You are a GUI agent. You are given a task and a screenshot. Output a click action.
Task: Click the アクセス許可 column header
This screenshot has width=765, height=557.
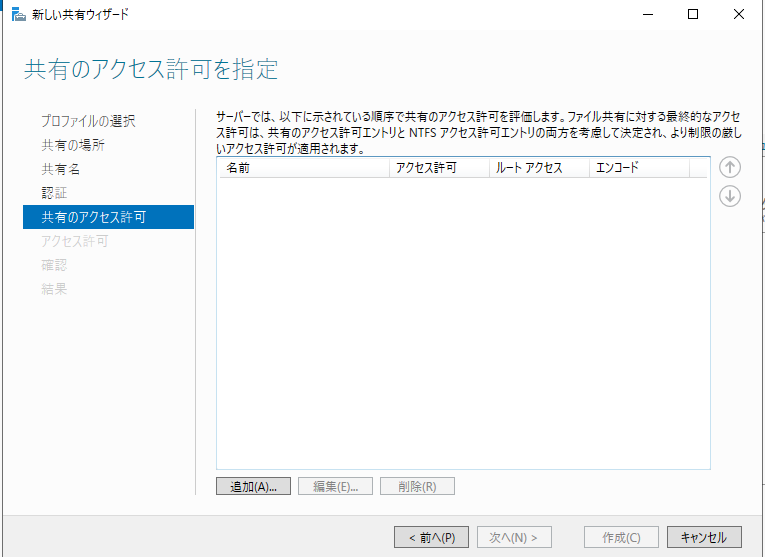coord(438,168)
